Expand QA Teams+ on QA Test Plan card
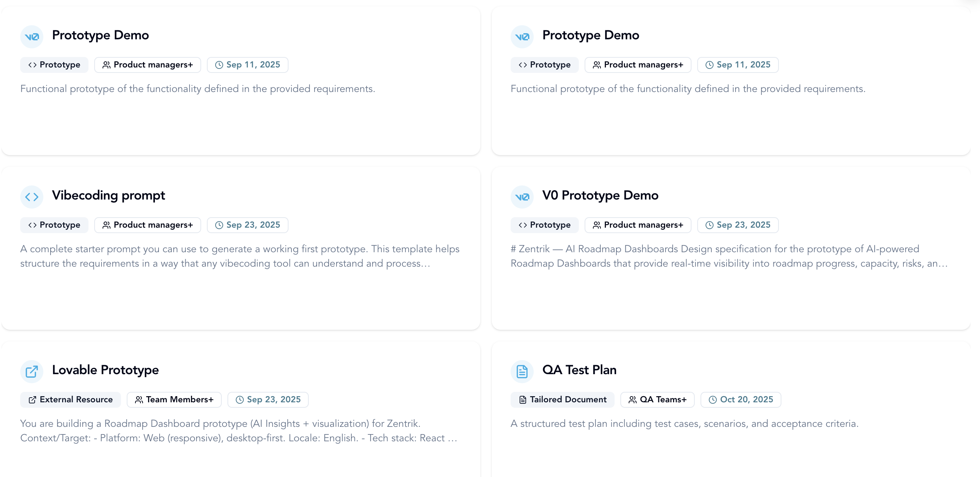Image resolution: width=980 pixels, height=477 pixels. click(657, 399)
